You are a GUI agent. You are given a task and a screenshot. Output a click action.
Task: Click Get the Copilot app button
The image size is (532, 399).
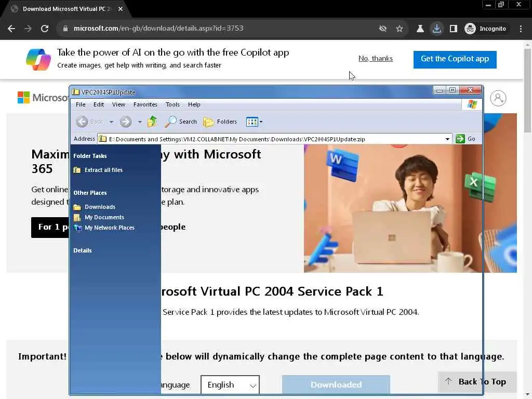[x=455, y=59]
